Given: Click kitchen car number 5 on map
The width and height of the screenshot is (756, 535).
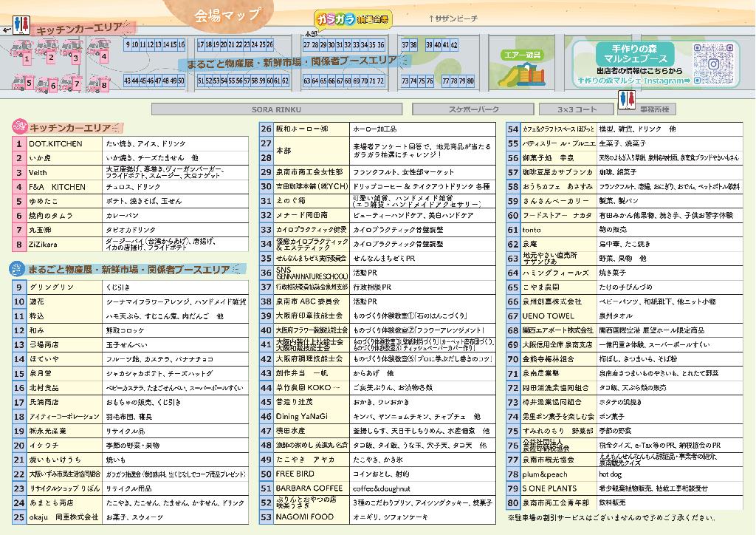Looking at the screenshot, I should coord(30,83).
